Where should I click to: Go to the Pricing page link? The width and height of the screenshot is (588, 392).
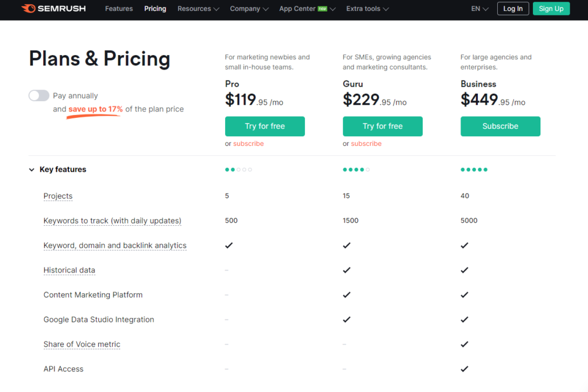click(155, 9)
